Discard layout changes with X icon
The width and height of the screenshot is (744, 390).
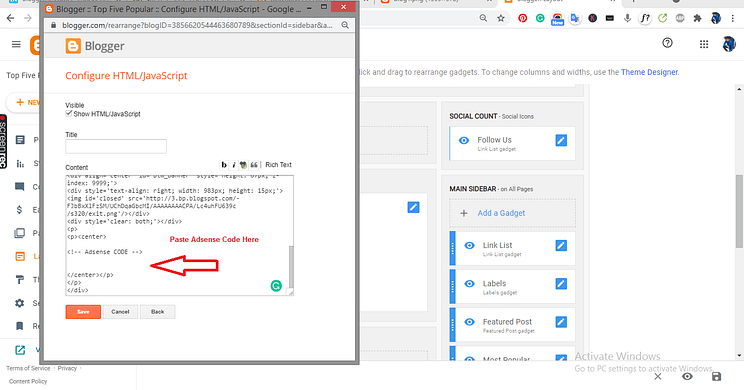point(658,376)
